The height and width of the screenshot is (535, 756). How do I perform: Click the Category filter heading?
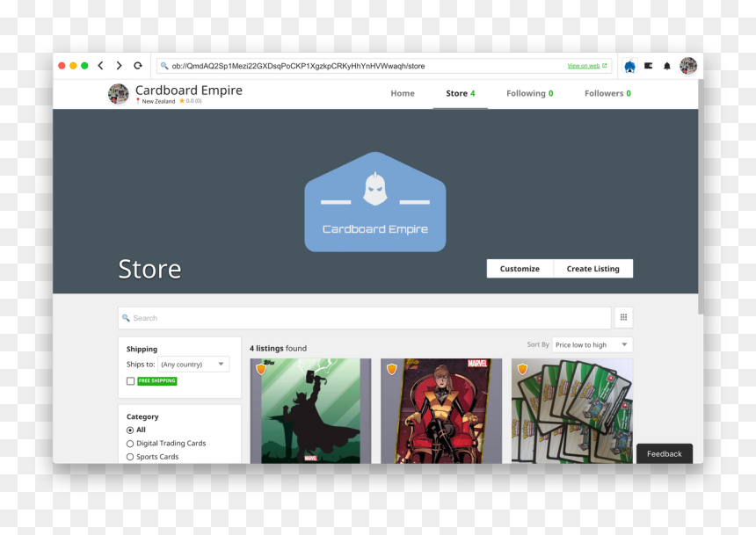(142, 416)
